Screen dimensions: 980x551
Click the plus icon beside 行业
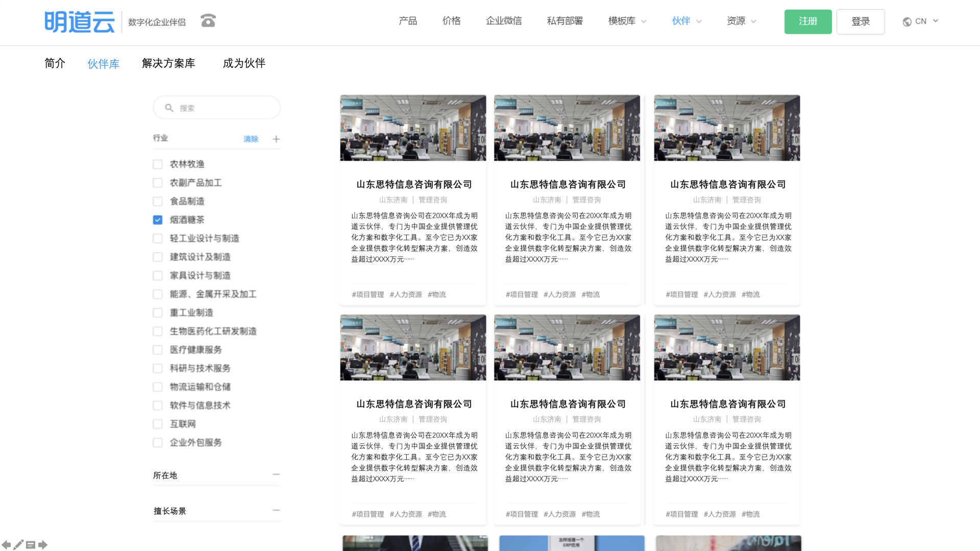click(x=276, y=139)
